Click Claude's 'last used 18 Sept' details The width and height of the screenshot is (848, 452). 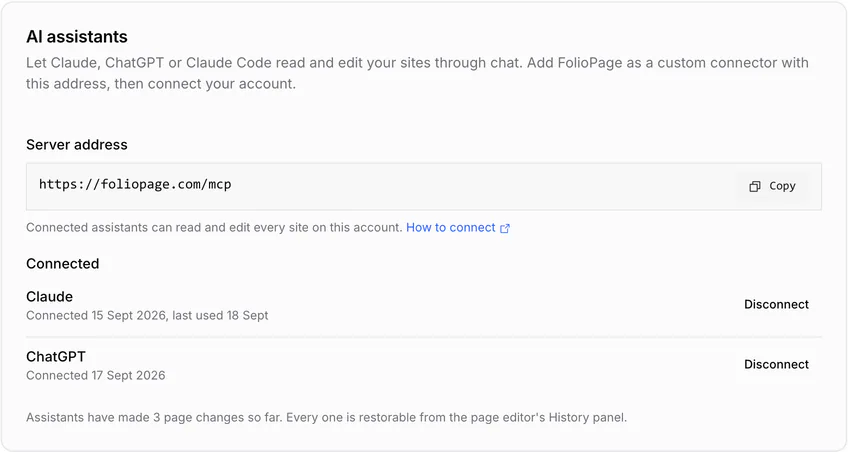tap(220, 315)
